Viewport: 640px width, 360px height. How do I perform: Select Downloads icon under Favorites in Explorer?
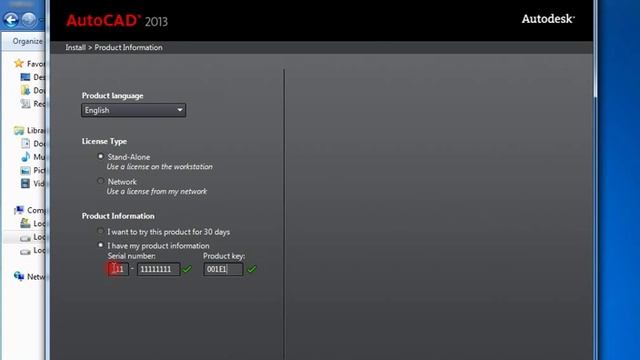(x=25, y=90)
